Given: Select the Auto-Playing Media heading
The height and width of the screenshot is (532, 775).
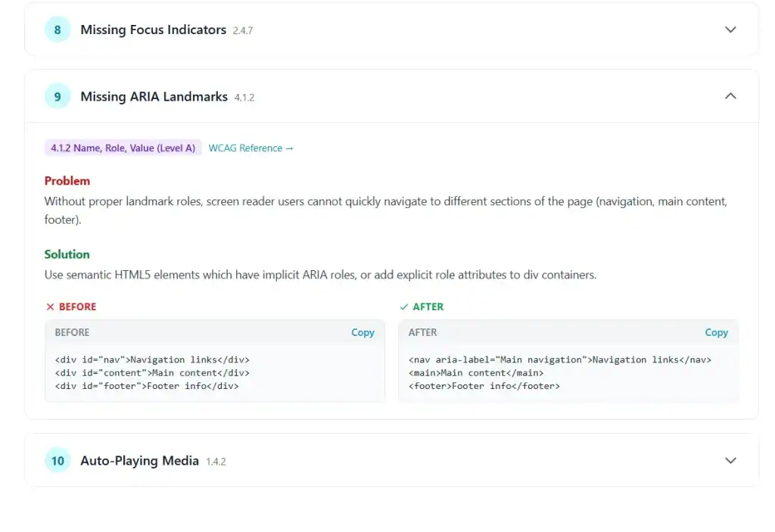Looking at the screenshot, I should [140, 460].
